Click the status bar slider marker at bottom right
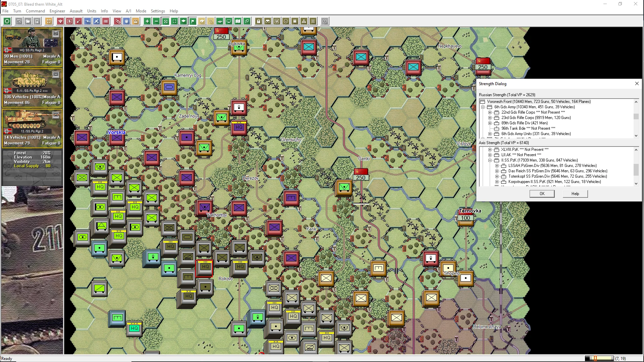Screen dimensions: 644x362 595,358
